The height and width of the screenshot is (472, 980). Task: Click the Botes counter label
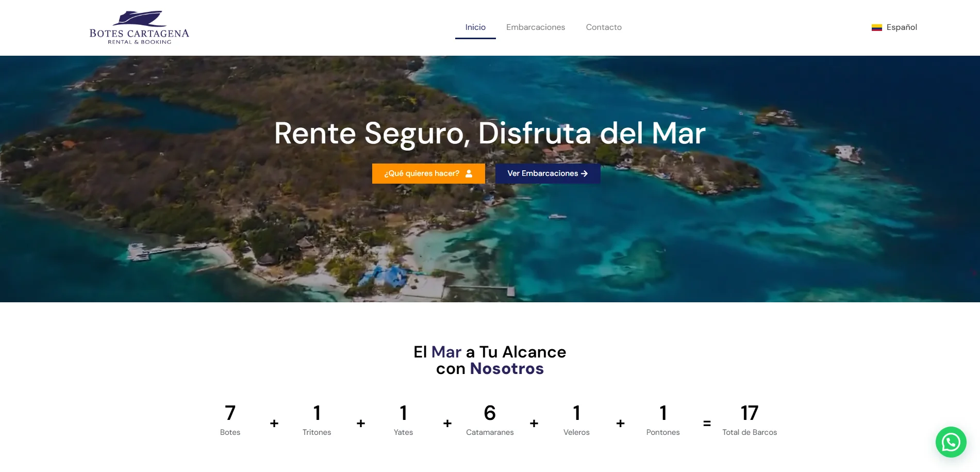tap(230, 432)
